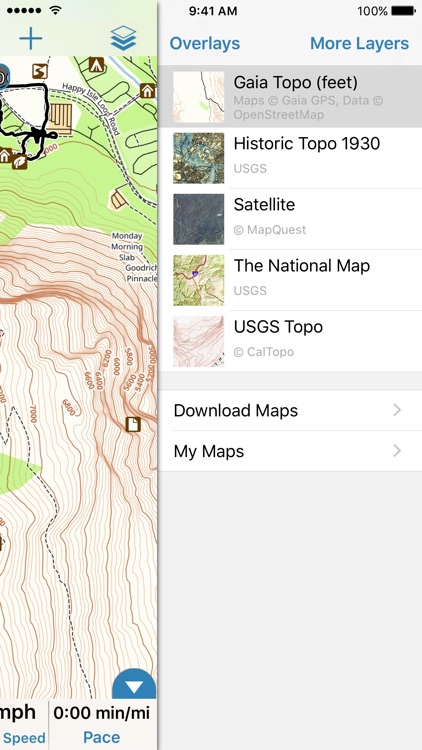Tap the document note waypoint marker
Screen dimensions: 422x750
click(x=133, y=424)
